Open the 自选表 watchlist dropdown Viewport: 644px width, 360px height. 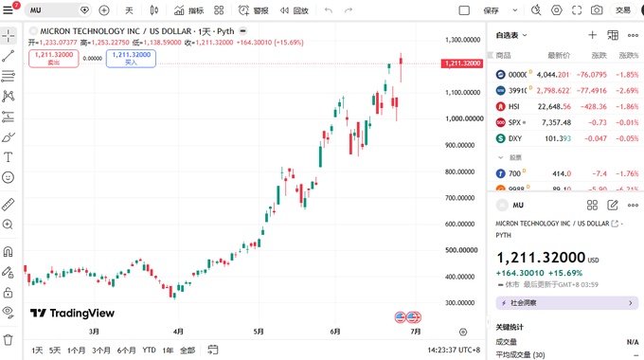click(x=511, y=35)
